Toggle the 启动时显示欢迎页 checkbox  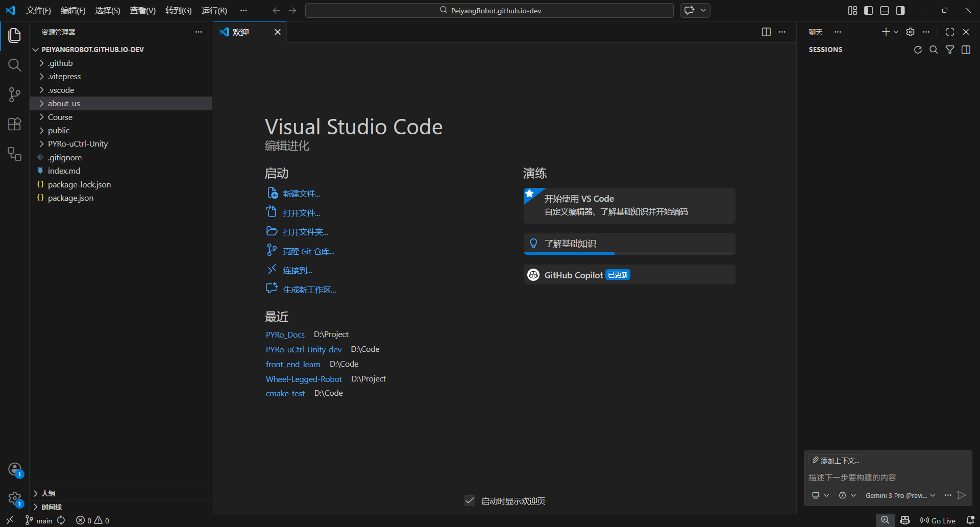tap(470, 501)
